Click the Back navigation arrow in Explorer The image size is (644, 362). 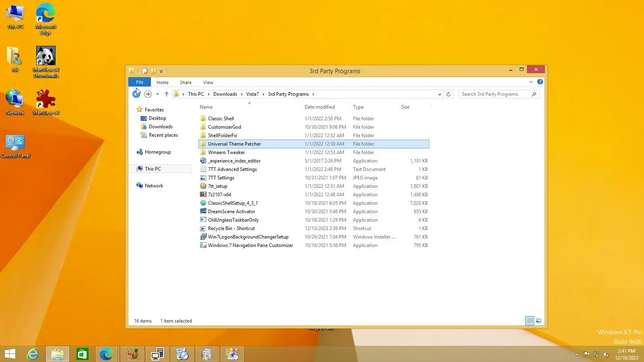point(136,94)
